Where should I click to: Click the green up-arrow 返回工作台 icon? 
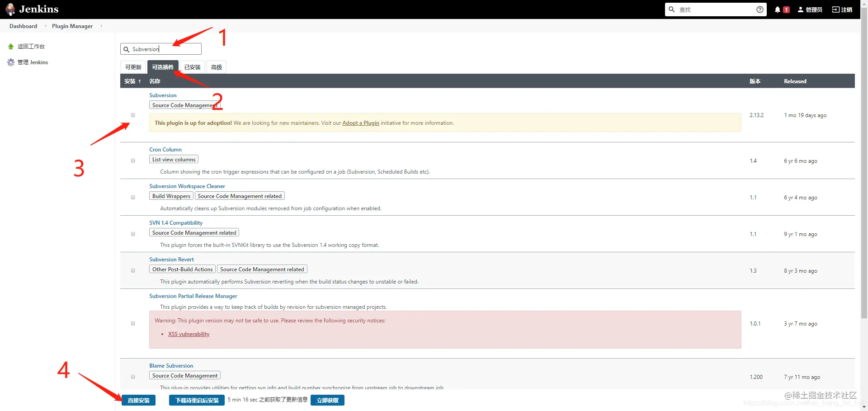(11, 47)
